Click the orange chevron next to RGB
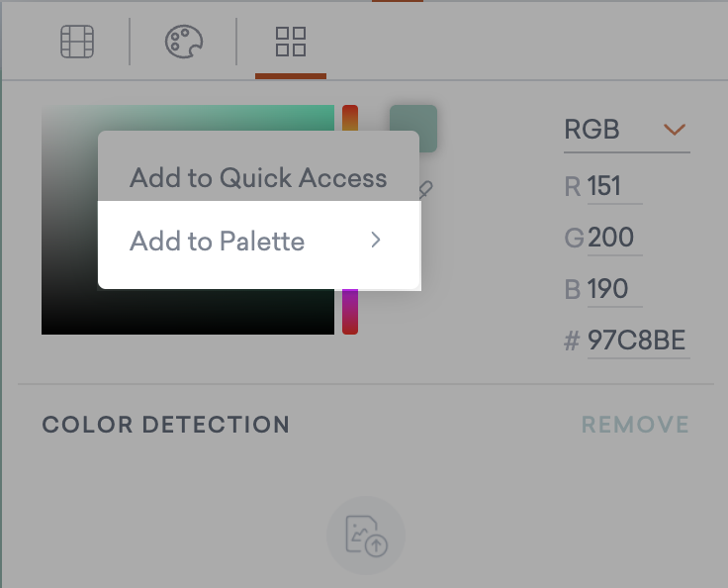728x588 pixels. [675, 130]
